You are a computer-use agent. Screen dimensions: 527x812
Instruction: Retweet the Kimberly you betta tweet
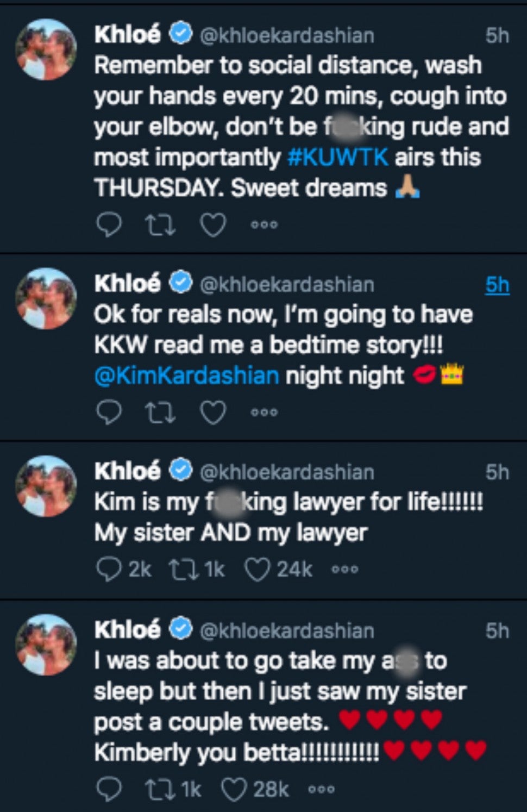(x=158, y=789)
